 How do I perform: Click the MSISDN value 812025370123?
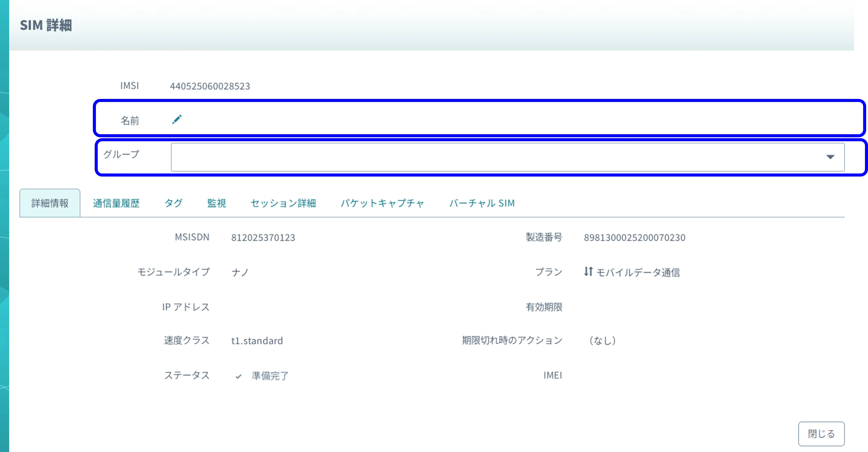pos(263,238)
